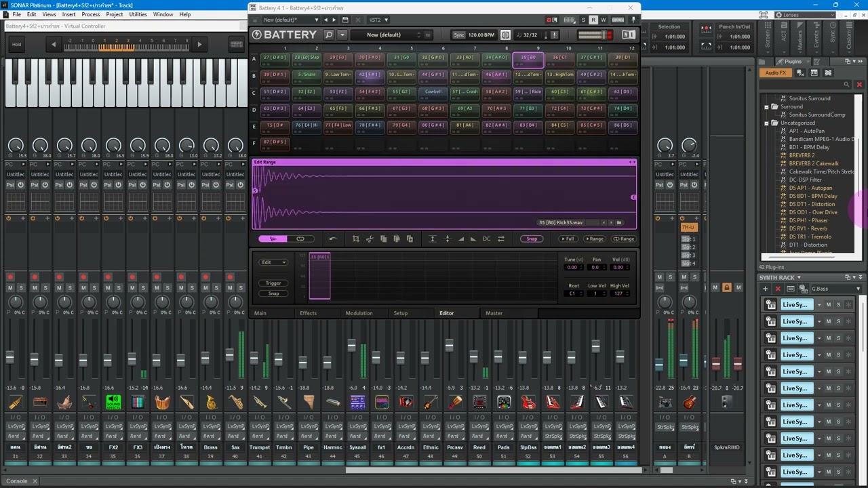Toggle the Snap button in Battery wave editor
The height and width of the screenshot is (488, 868).
click(532, 239)
